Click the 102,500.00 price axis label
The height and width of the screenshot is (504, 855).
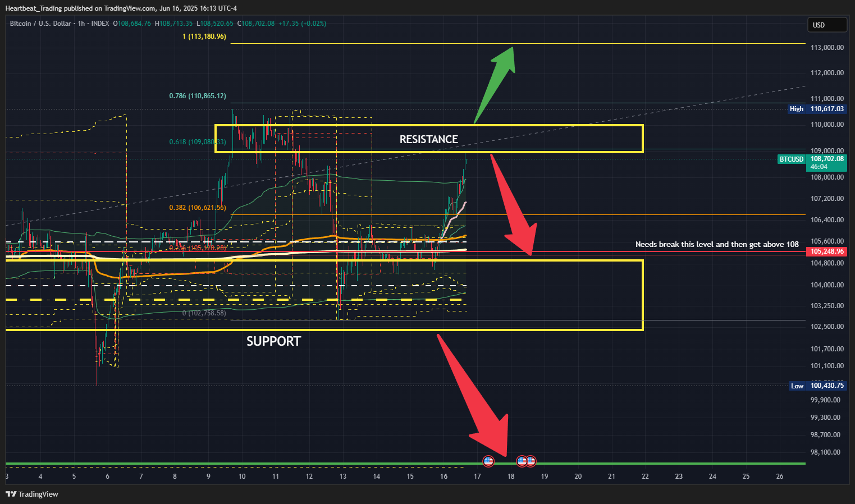pyautogui.click(x=827, y=327)
